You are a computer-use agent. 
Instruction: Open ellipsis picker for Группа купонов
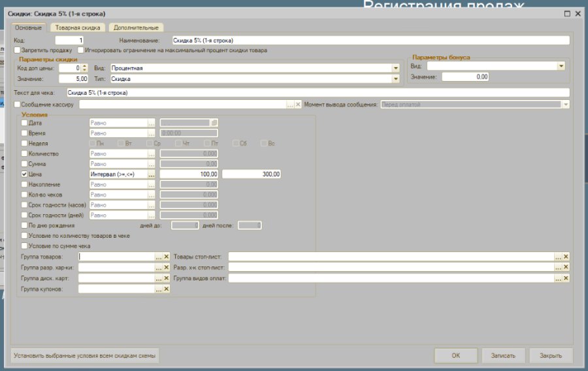coord(159,289)
